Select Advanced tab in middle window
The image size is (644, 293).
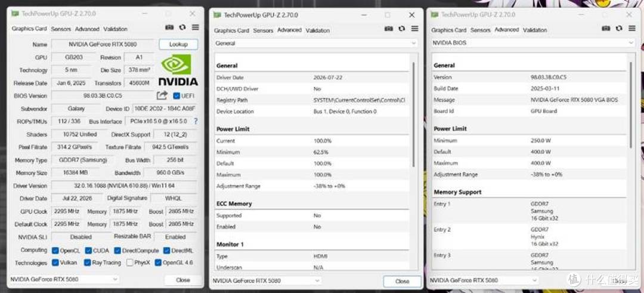coord(290,30)
